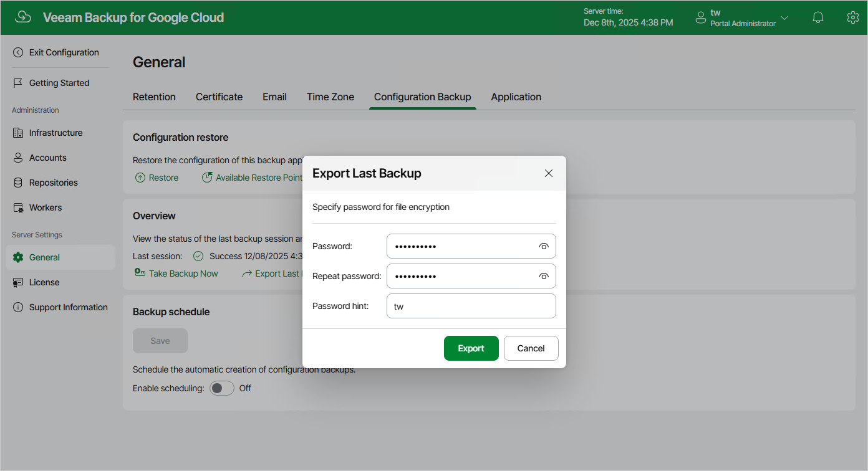Select the Configuration Backup tab
The image size is (868, 471).
[422, 97]
